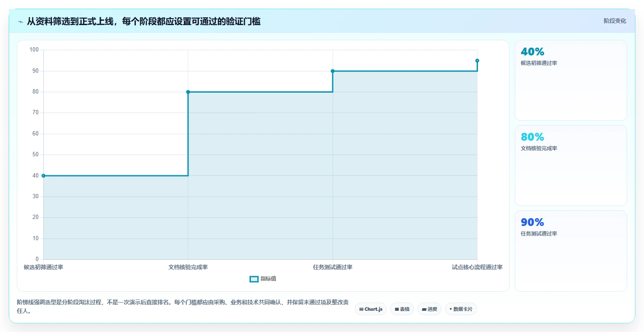The height and width of the screenshot is (332, 644).
Task: Click the Chart.js tag
Action: (x=371, y=309)
